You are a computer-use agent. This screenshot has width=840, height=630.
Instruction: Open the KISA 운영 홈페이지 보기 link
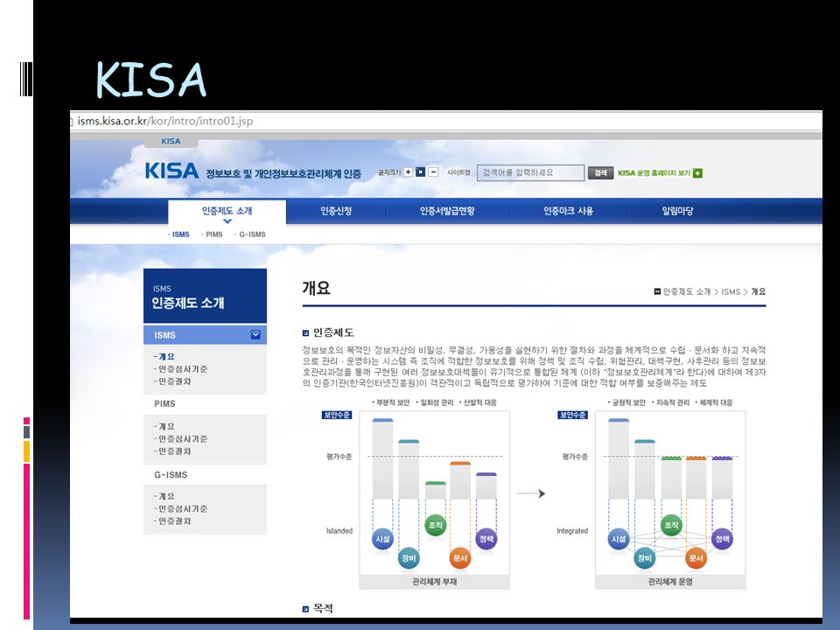click(x=654, y=173)
